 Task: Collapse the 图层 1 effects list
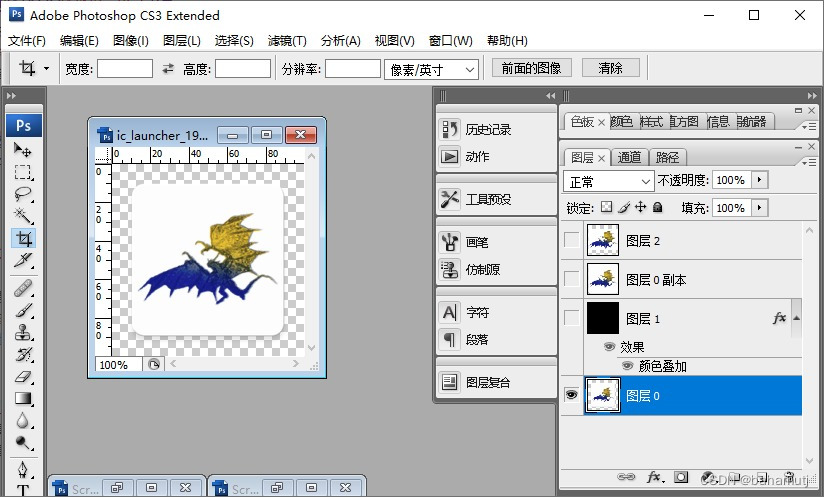pos(797,318)
